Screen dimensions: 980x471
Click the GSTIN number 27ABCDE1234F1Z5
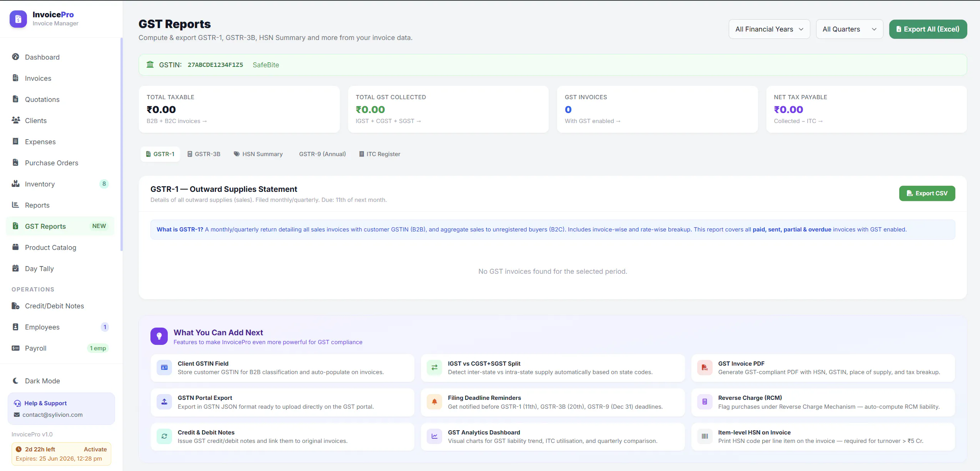pyautogui.click(x=215, y=65)
